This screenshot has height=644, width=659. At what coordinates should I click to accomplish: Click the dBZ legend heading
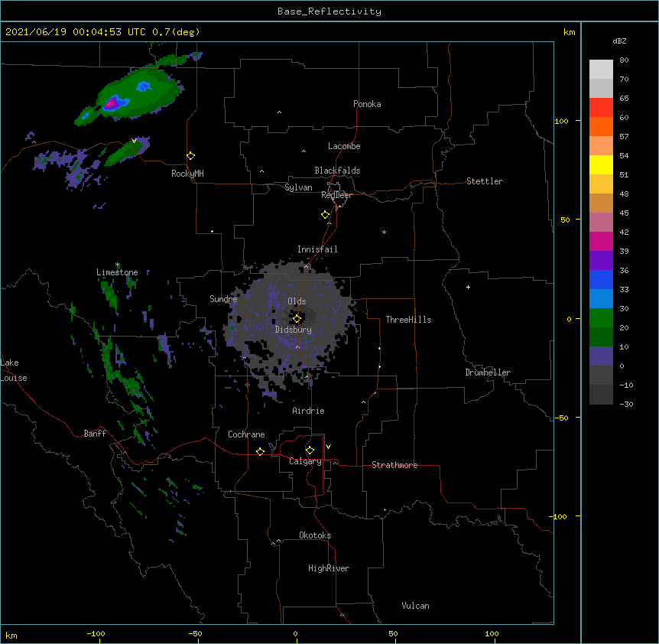[x=619, y=41]
